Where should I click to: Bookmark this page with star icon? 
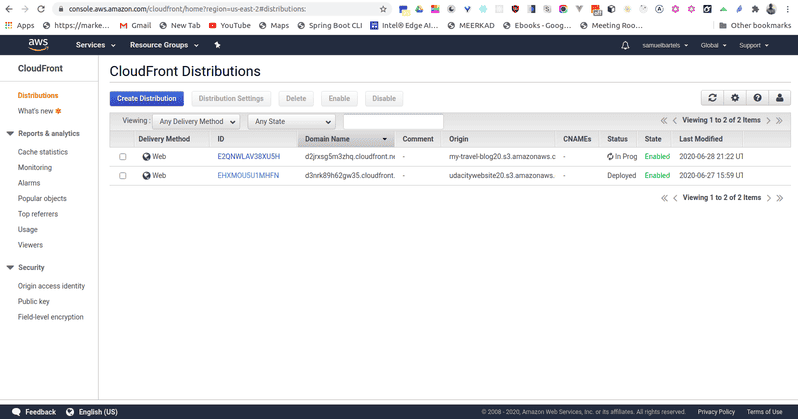tap(383, 9)
